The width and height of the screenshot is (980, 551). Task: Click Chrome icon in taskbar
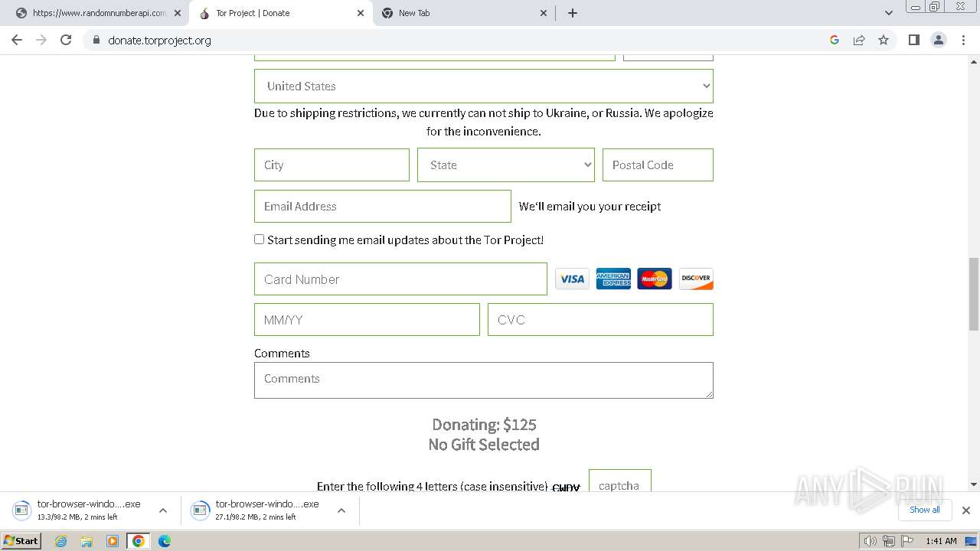(x=139, y=541)
